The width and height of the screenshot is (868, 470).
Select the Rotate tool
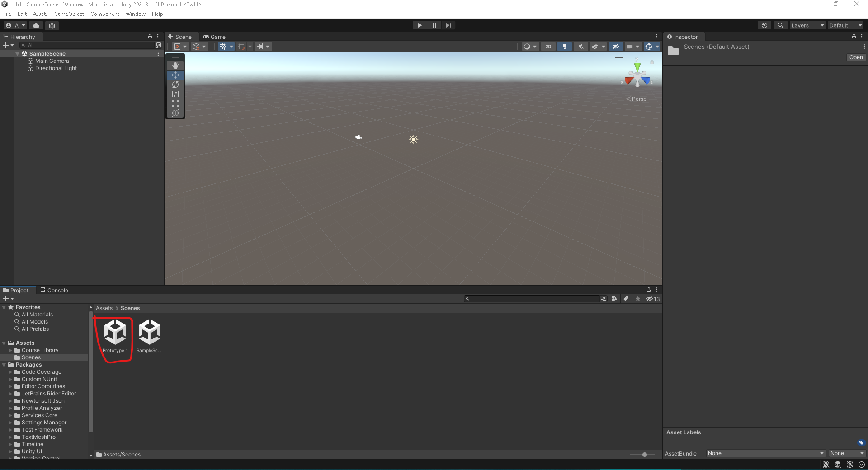(x=175, y=85)
